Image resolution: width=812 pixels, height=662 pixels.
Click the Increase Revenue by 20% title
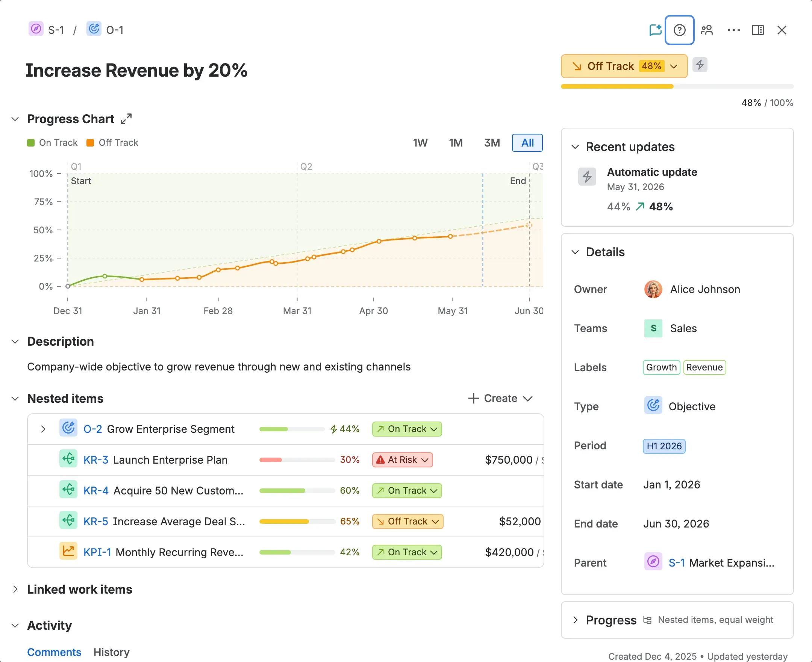(136, 70)
